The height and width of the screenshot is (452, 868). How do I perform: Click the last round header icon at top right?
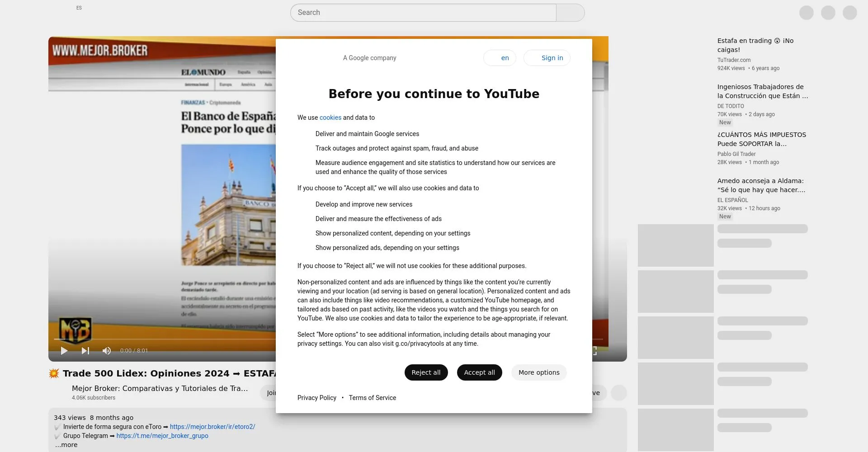click(850, 13)
